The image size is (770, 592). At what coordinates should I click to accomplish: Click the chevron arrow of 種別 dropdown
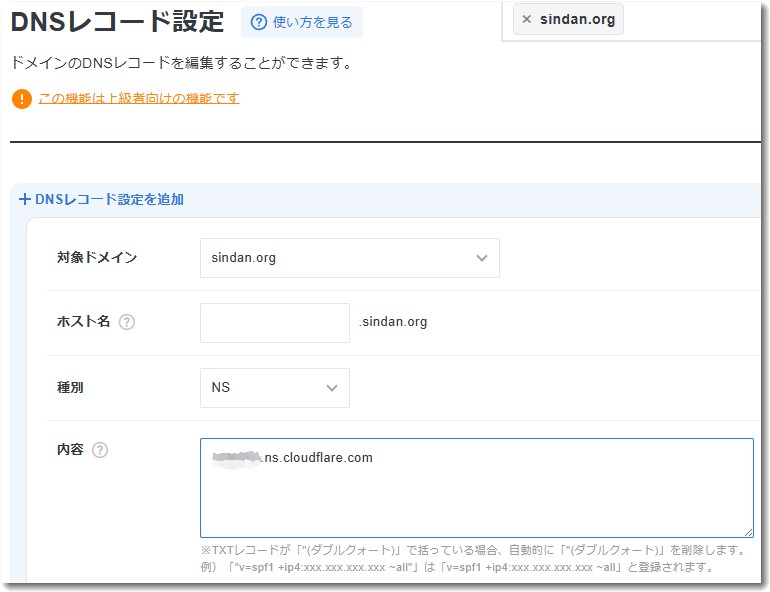[x=332, y=388]
